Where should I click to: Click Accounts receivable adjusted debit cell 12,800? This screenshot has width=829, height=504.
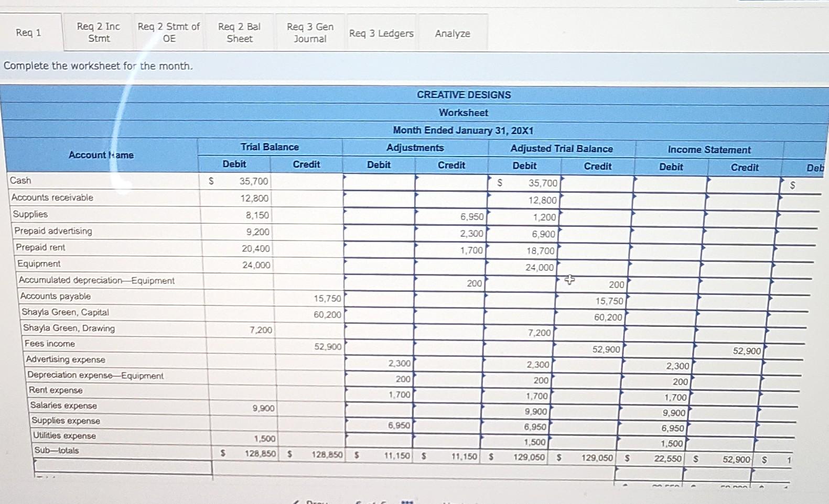524,200
